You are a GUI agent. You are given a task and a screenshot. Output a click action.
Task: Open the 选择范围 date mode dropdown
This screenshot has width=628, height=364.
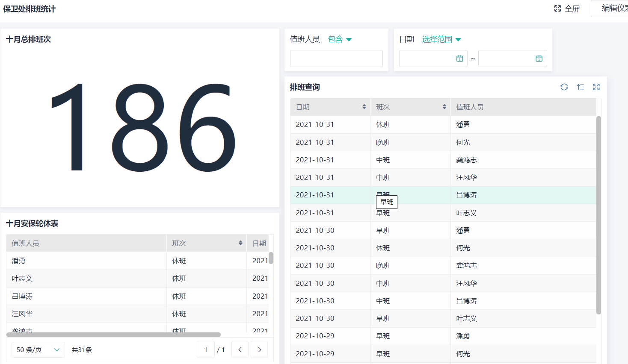point(441,39)
